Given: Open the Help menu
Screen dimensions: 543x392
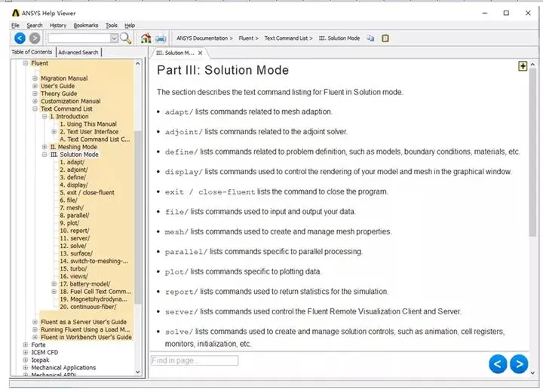Looking at the screenshot, I should 130,26.
